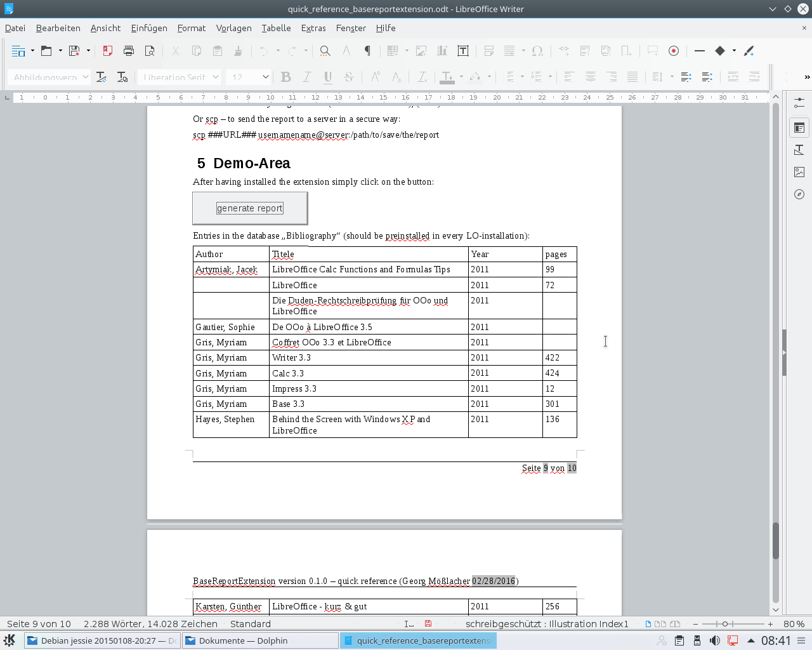Open the Bearbeiten menu
This screenshot has width=812, height=650.
point(58,28)
